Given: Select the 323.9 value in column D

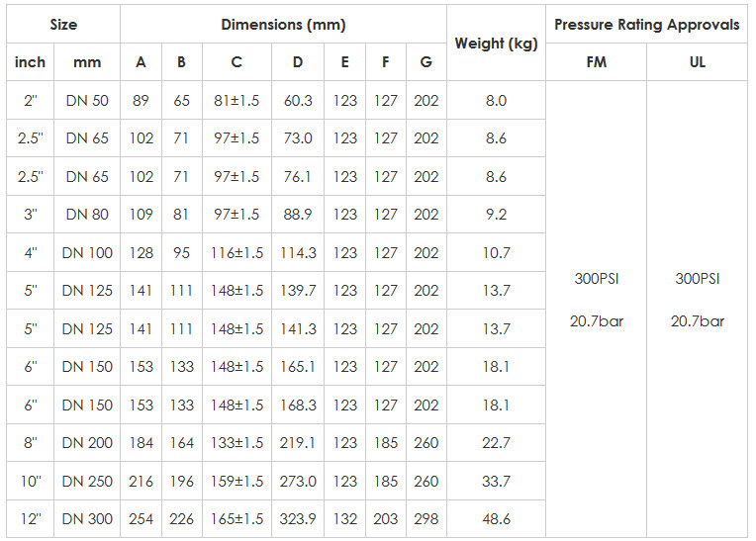Looking at the screenshot, I should click(298, 519).
